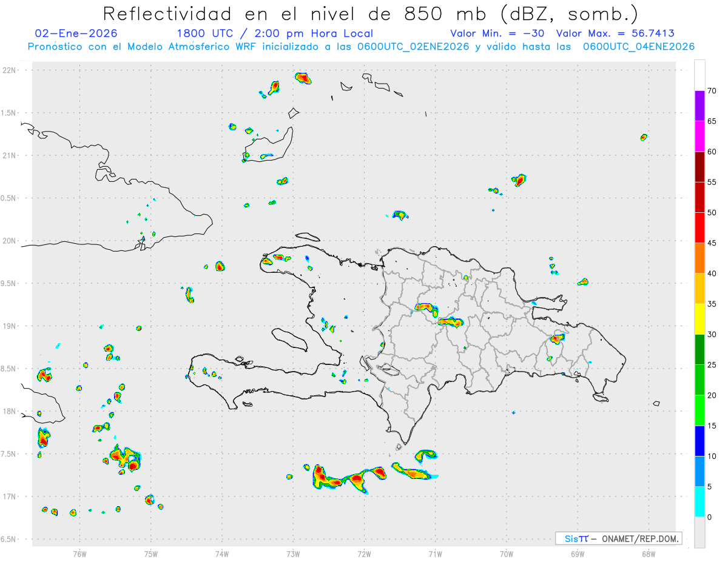The width and height of the screenshot is (728, 562).
Task: Click the orange 40–45 dBZ legend band
Action: point(699,258)
